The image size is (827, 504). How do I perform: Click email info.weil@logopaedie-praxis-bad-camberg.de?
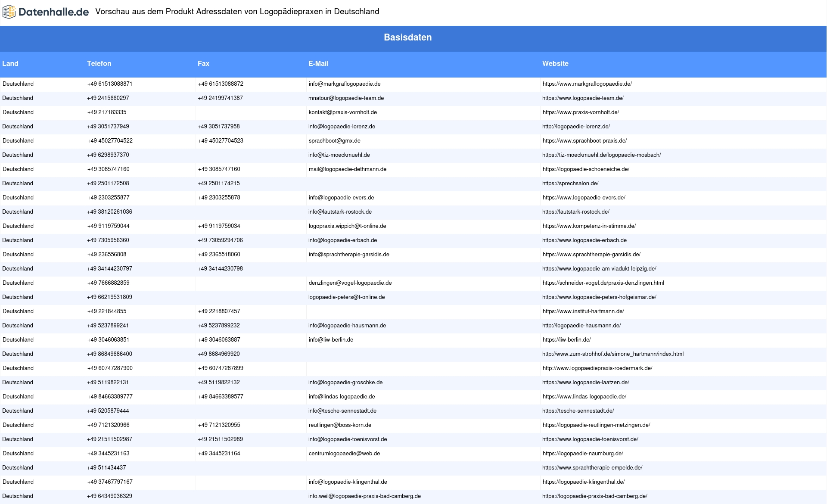coord(364,496)
